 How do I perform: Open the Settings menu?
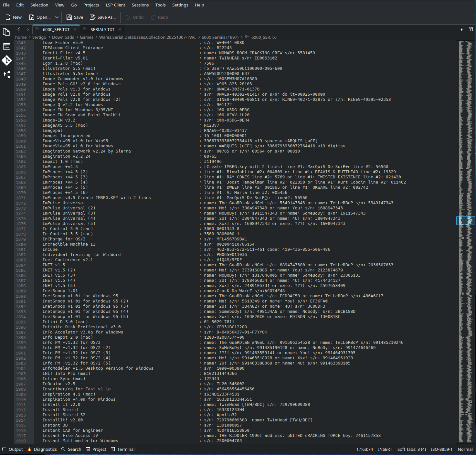point(180,5)
